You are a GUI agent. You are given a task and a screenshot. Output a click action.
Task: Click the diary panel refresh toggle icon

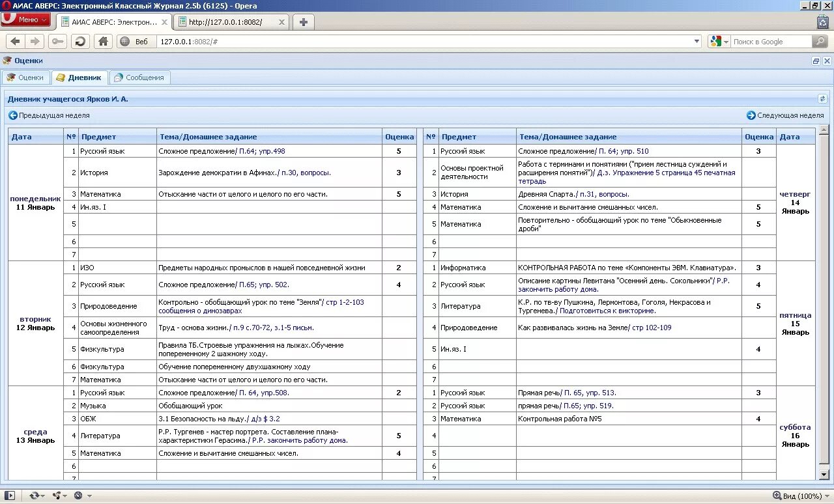(822, 99)
